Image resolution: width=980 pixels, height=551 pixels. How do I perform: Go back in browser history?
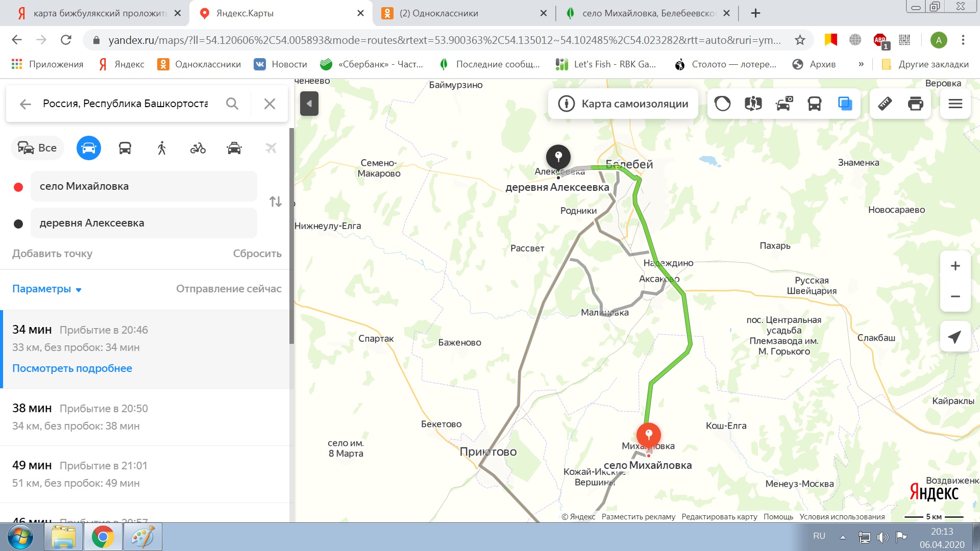(x=17, y=40)
